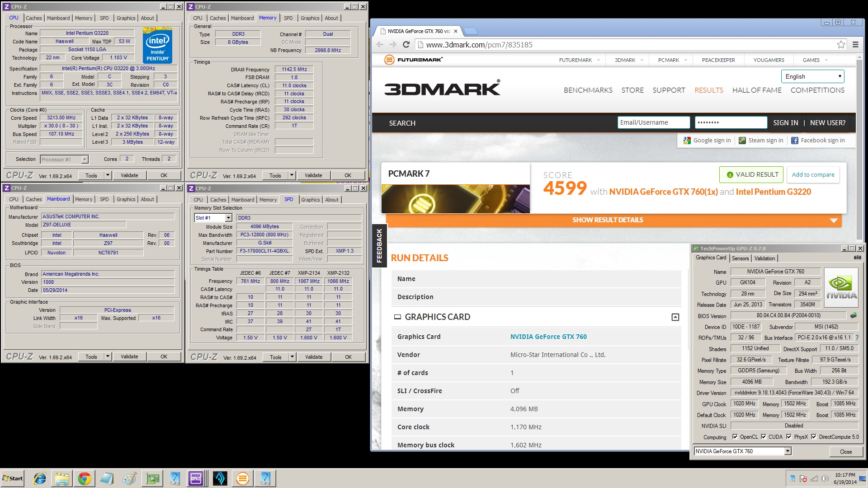868x488 pixels.
Task: Click the Chrome taskbar icon
Action: (85, 478)
